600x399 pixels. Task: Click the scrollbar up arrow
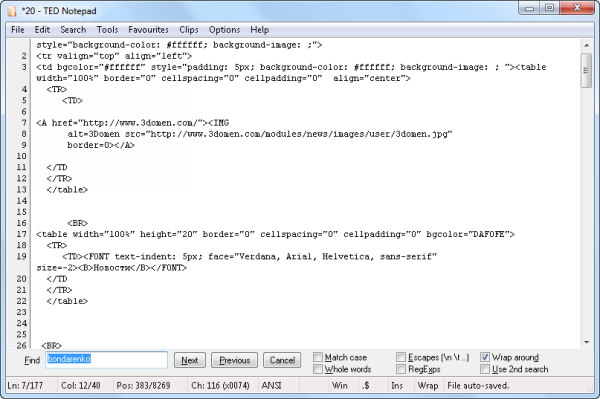(587, 46)
